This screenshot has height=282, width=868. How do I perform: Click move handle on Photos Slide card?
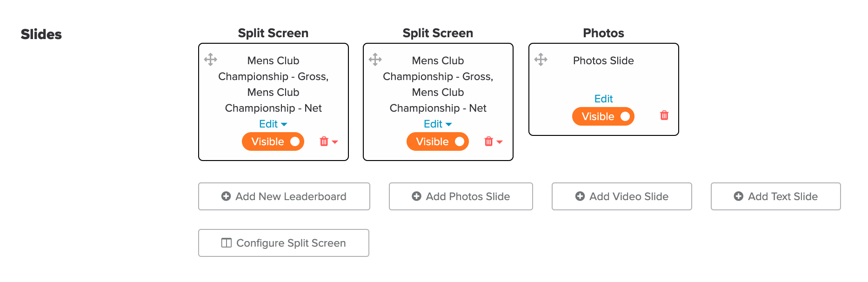pyautogui.click(x=541, y=60)
